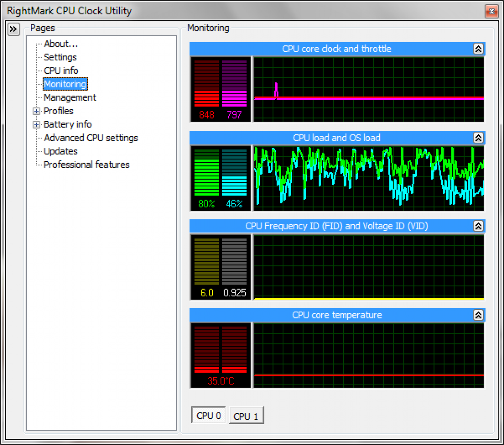504x445 pixels.
Task: Switch to the CPU 1 view
Action: coord(246,416)
